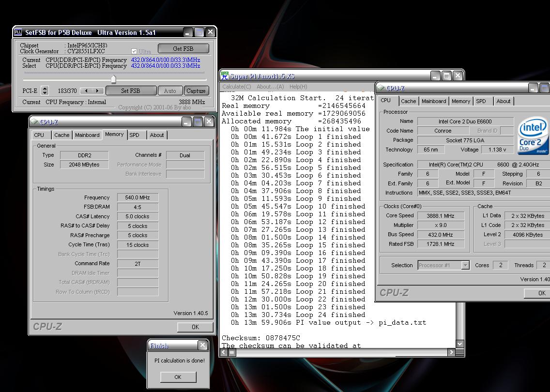Image resolution: width=550 pixels, height=392 pixels.
Task: Click the Memory CPU-Z window title icon
Action: (34, 121)
